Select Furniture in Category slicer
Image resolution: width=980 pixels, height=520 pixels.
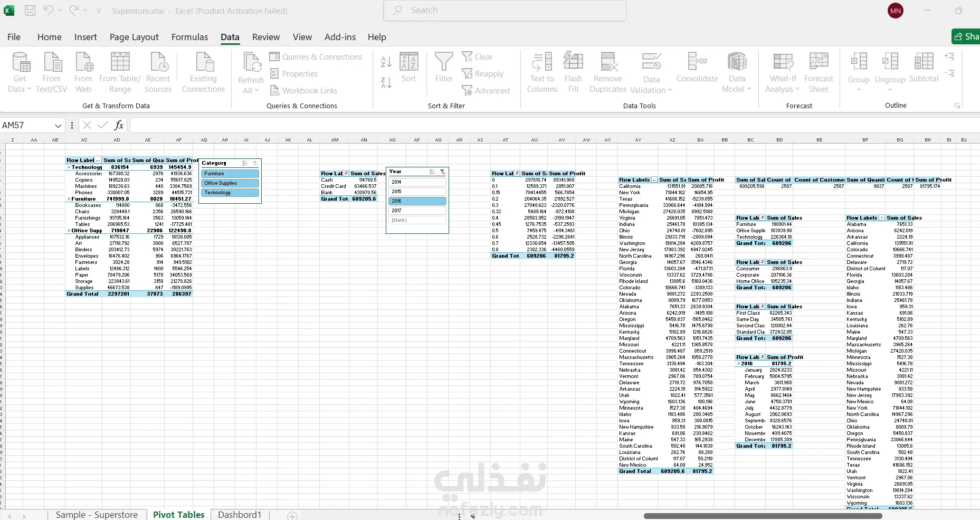tap(230, 174)
